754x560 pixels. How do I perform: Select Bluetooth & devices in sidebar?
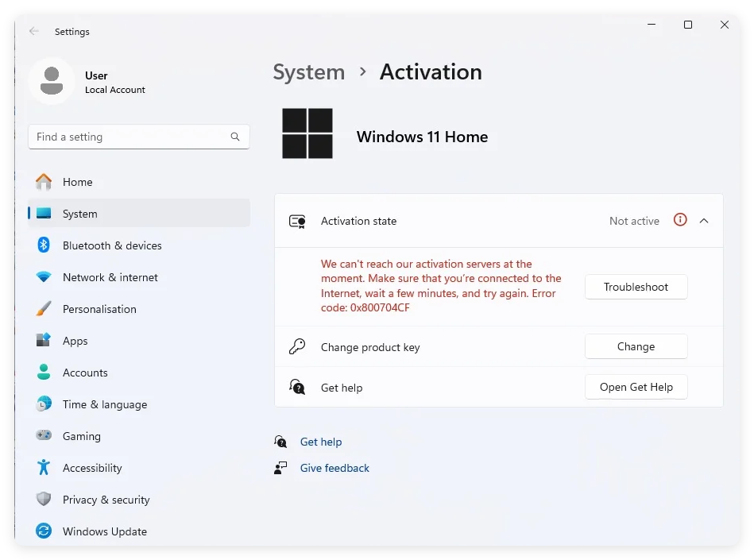click(139, 245)
